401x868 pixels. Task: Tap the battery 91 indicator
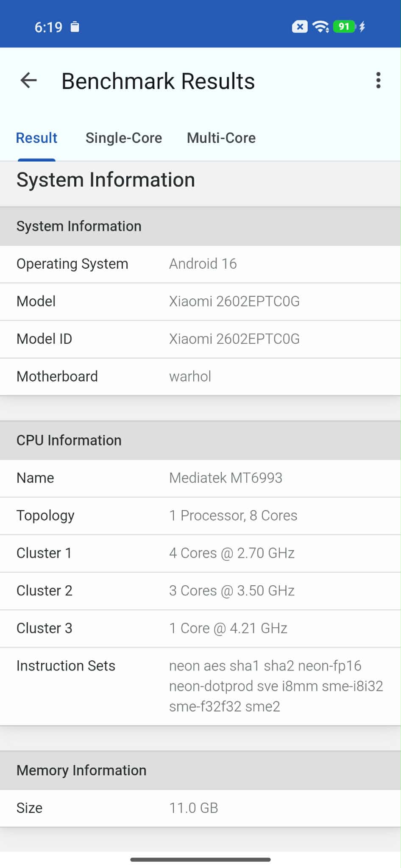[x=344, y=27]
